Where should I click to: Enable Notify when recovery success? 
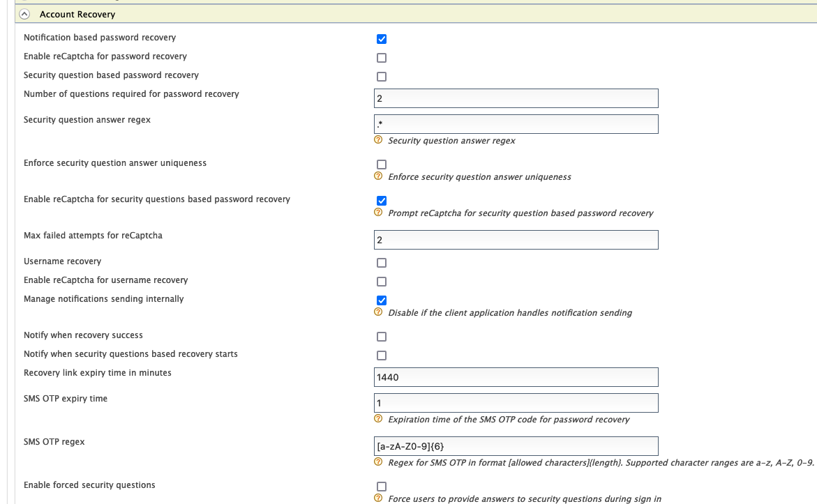click(381, 336)
